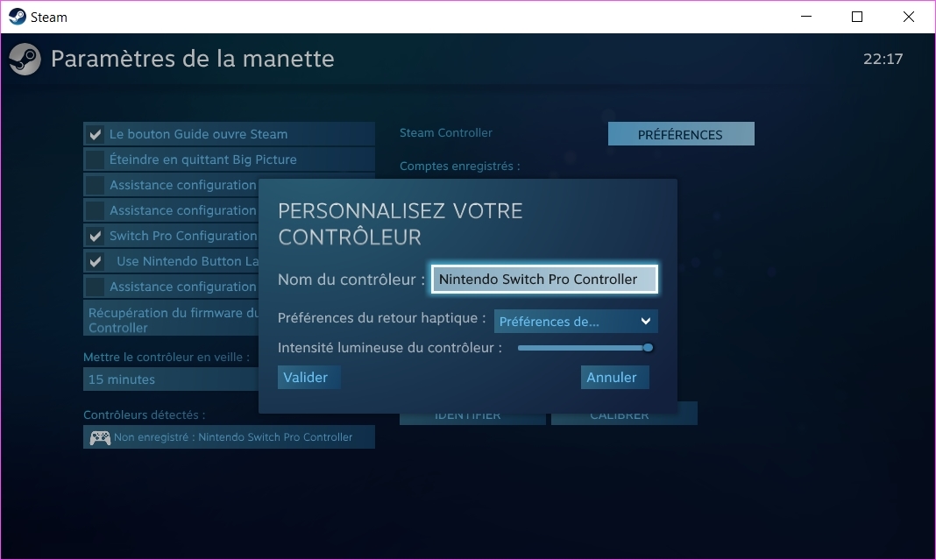Click the gamepad icon in detected controllers

click(x=100, y=437)
